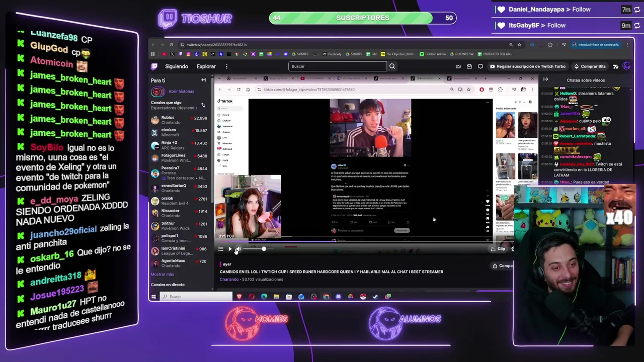644x362 pixels.
Task: Click the Abrir historias link
Action: pyautogui.click(x=181, y=92)
